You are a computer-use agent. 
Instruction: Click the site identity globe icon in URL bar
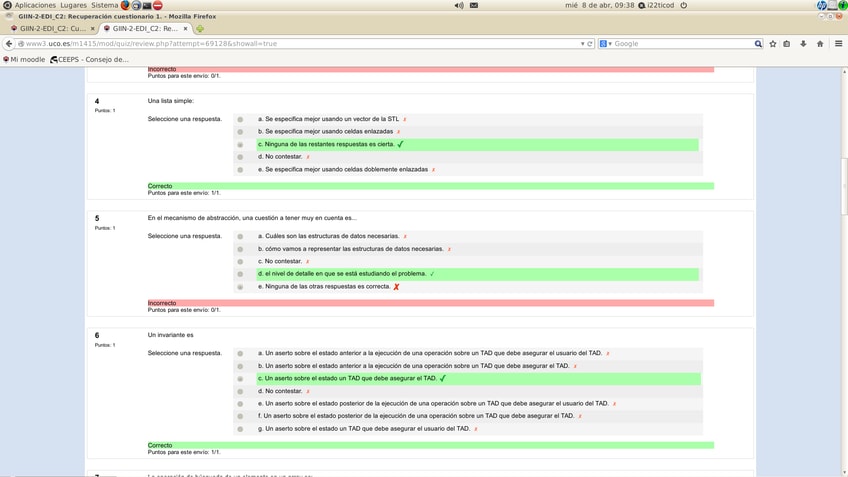pyautogui.click(x=21, y=44)
